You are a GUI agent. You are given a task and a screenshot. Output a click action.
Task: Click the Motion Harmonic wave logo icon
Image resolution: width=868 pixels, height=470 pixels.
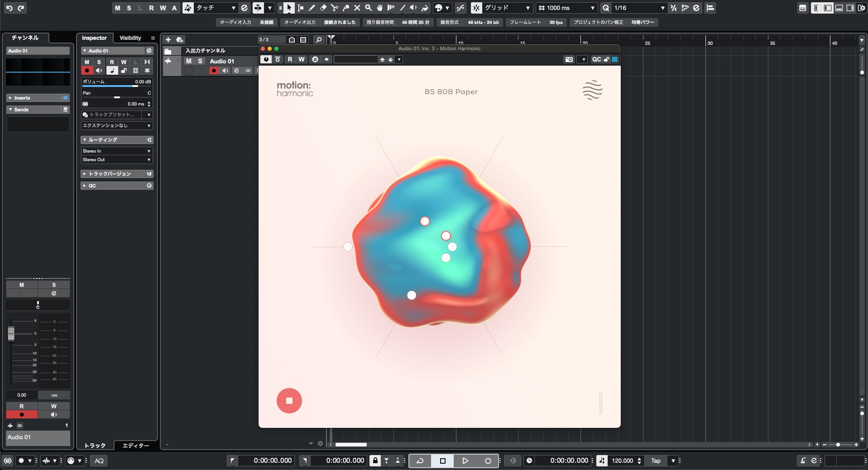pyautogui.click(x=592, y=90)
